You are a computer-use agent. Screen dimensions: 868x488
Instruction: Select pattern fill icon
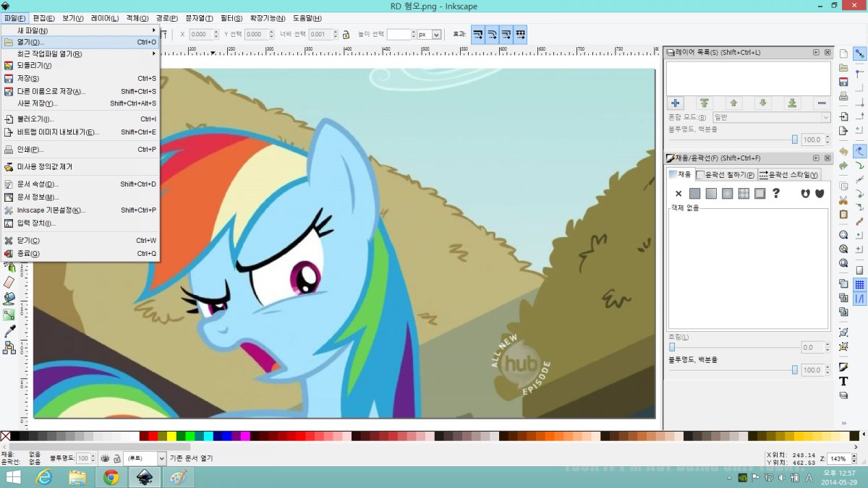pyautogui.click(x=744, y=194)
